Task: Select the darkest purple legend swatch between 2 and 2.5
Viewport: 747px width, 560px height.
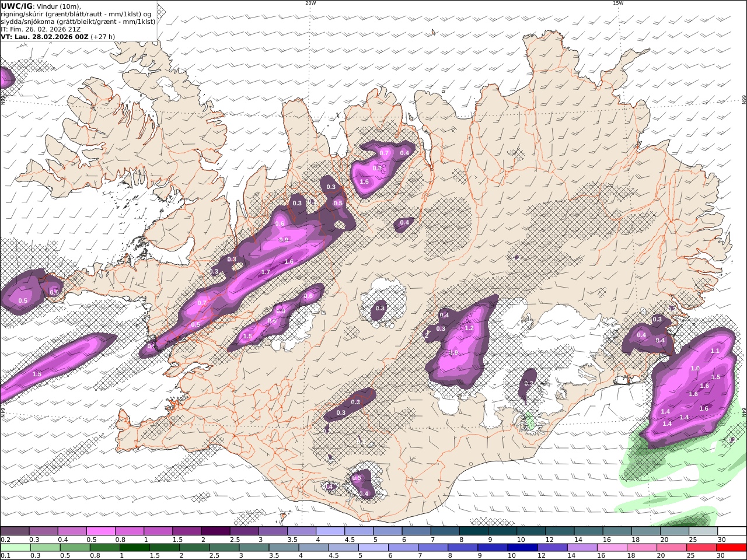Action: [x=215, y=531]
